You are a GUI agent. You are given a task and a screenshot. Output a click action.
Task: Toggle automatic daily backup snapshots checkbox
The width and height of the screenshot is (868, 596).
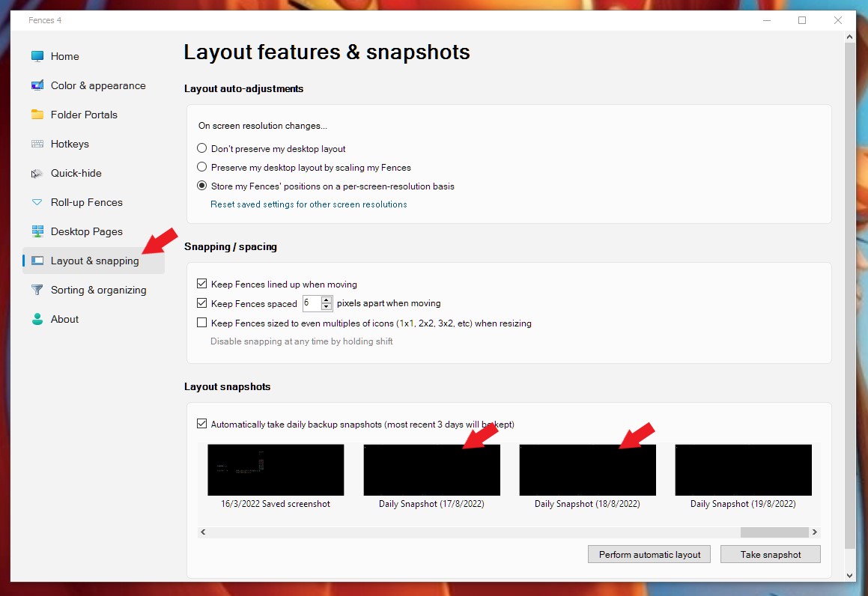point(202,424)
